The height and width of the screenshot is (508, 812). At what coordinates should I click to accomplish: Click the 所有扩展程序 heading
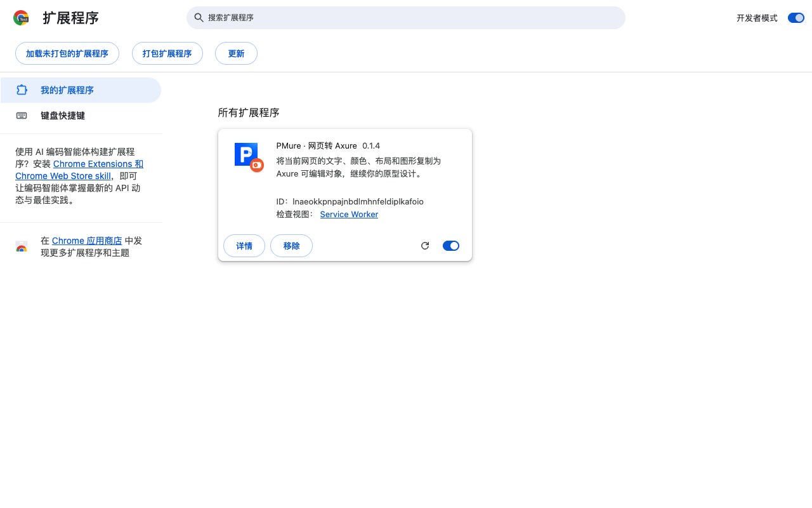click(249, 113)
